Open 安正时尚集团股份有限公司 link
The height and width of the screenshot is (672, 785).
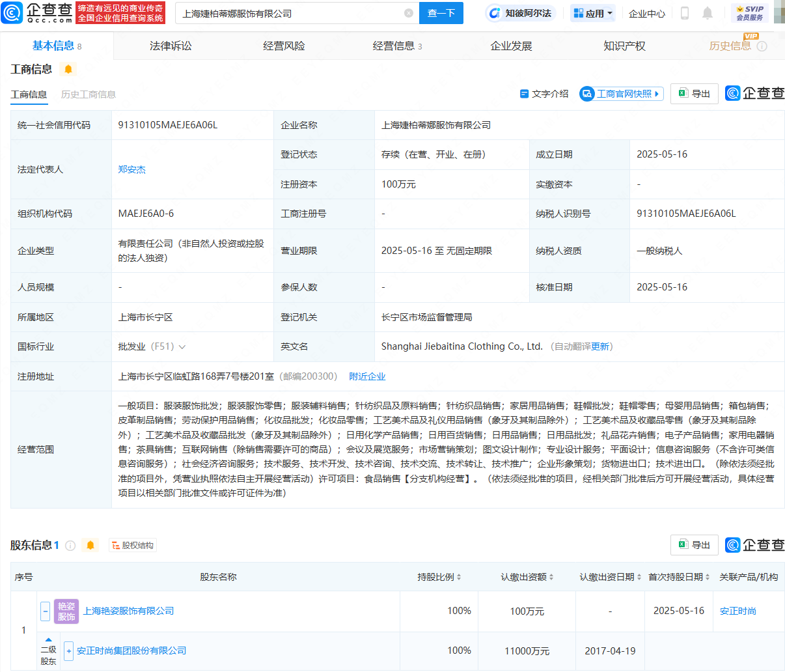(131, 651)
